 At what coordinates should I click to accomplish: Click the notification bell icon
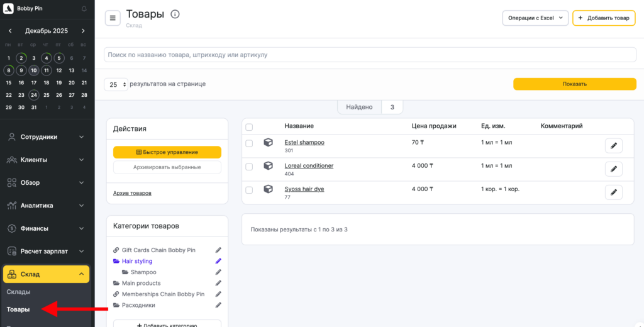point(85,9)
